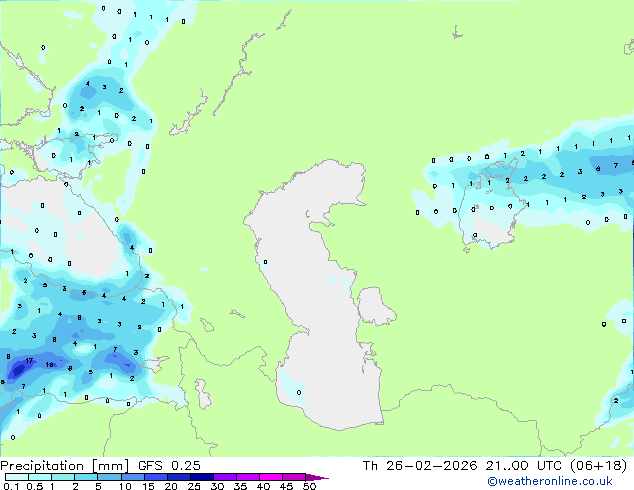634x490 pixels.
Task: Click the darkest blue precipitation maximum
Action: tap(18, 370)
